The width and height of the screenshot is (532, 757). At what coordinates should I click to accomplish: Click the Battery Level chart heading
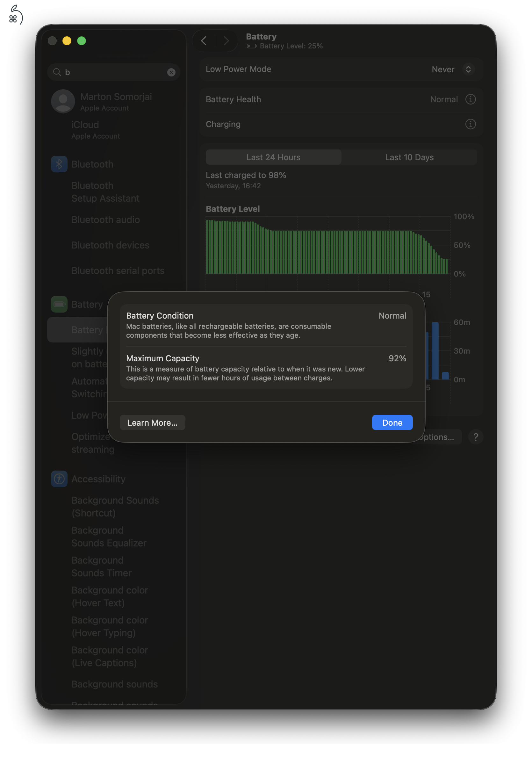click(233, 209)
